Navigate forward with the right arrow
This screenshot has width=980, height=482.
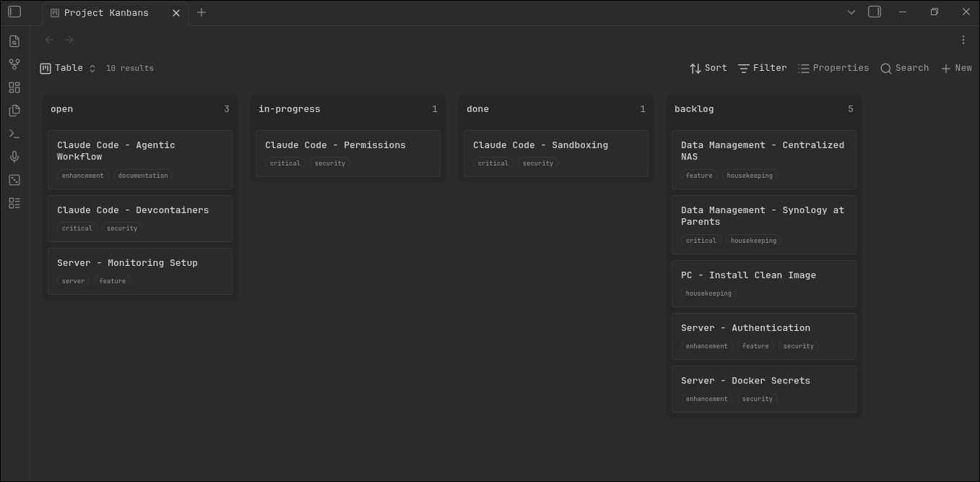coord(69,40)
